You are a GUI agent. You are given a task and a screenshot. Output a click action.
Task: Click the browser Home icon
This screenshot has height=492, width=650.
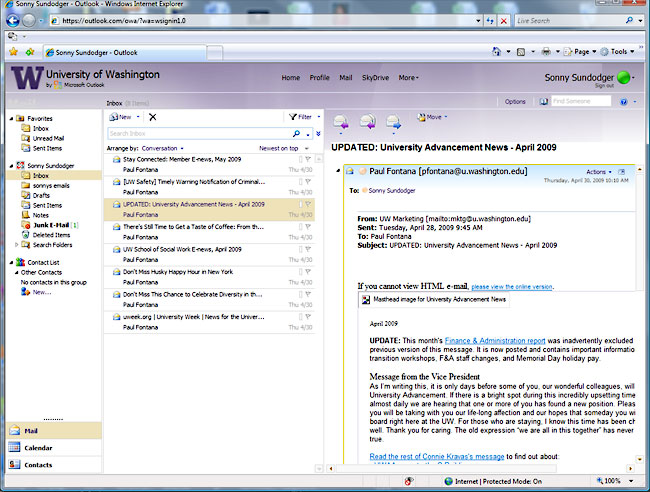point(496,51)
